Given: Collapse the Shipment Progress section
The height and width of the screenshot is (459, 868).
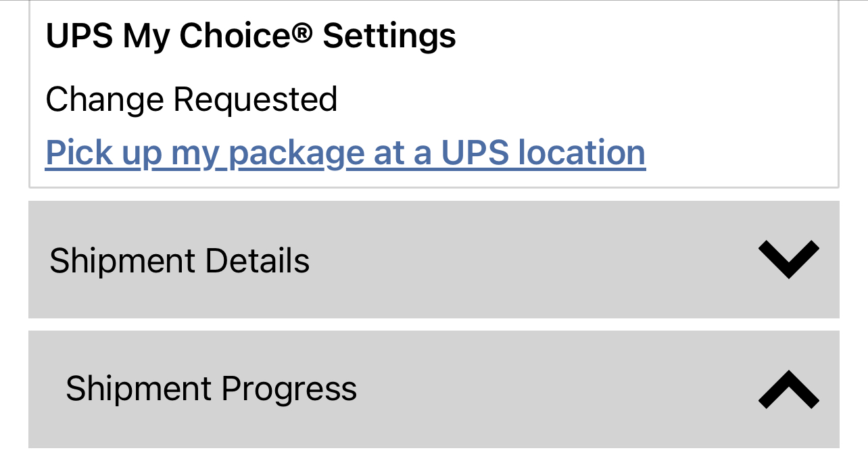Looking at the screenshot, I should pos(433,389).
